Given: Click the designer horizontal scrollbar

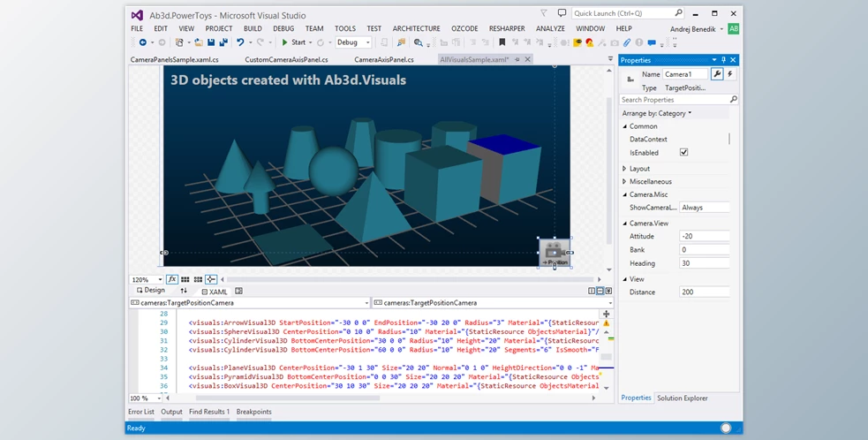Looking at the screenshot, I should point(411,279).
